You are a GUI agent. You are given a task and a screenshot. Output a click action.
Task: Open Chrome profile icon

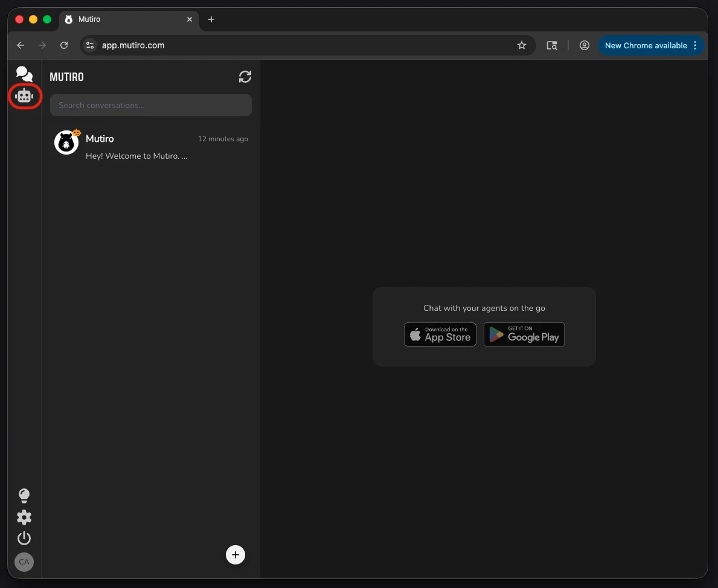(x=585, y=45)
